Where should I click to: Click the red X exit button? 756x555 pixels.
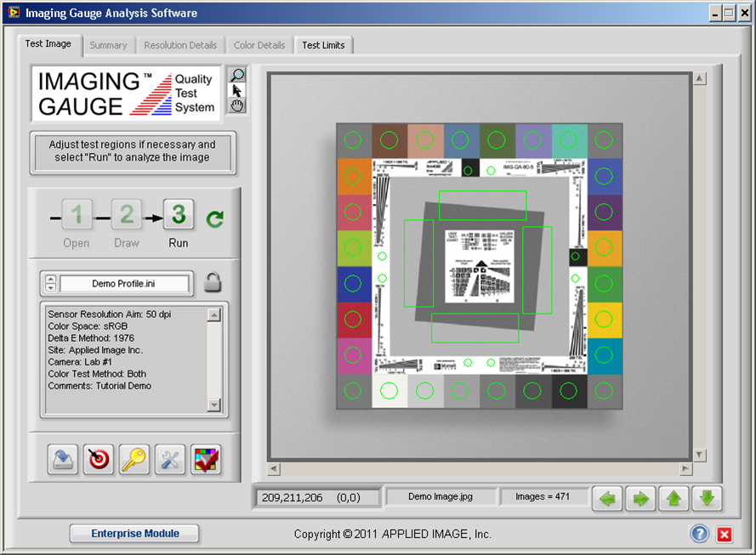[725, 535]
